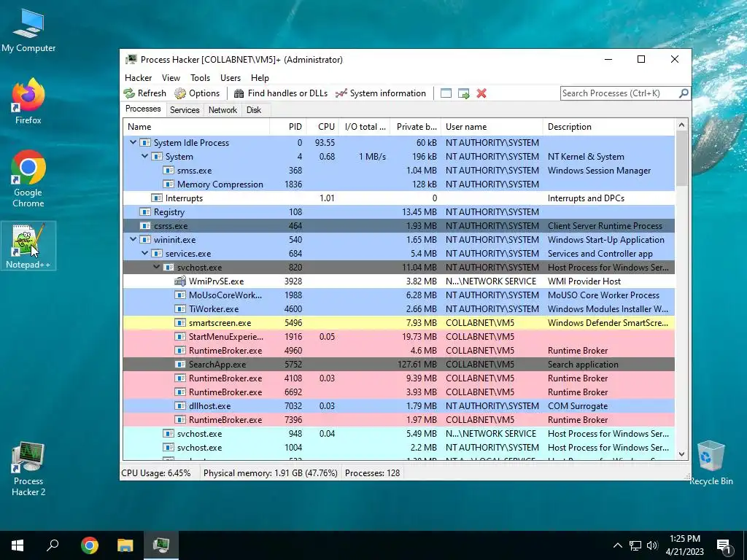Click Chrome icon in the taskbar

[90, 545]
